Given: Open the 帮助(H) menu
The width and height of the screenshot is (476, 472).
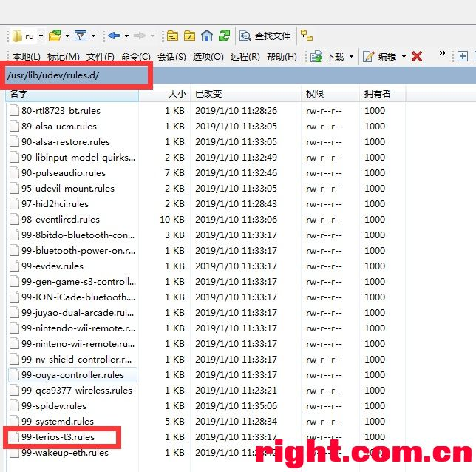Looking at the screenshot, I should (x=282, y=57).
